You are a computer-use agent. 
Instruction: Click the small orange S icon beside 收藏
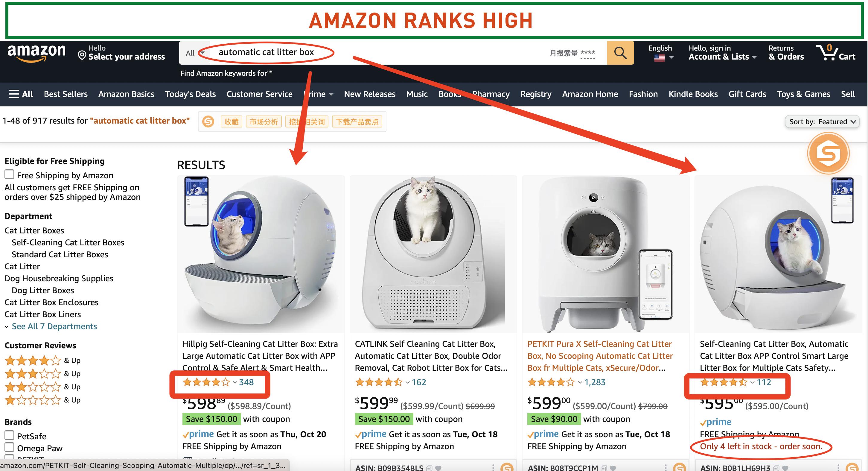click(208, 121)
